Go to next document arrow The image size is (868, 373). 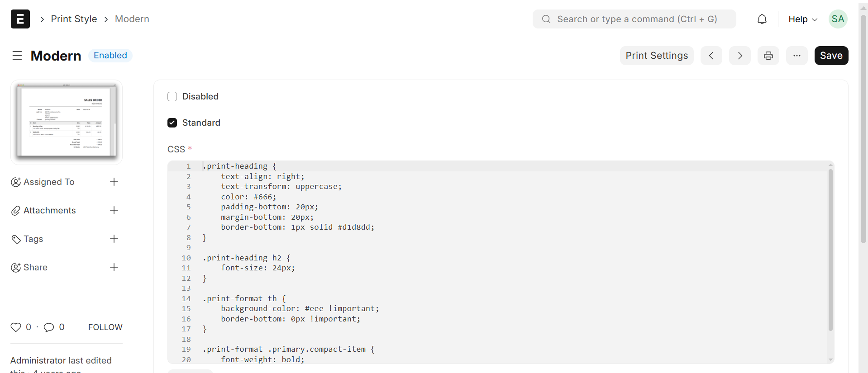tap(739, 56)
